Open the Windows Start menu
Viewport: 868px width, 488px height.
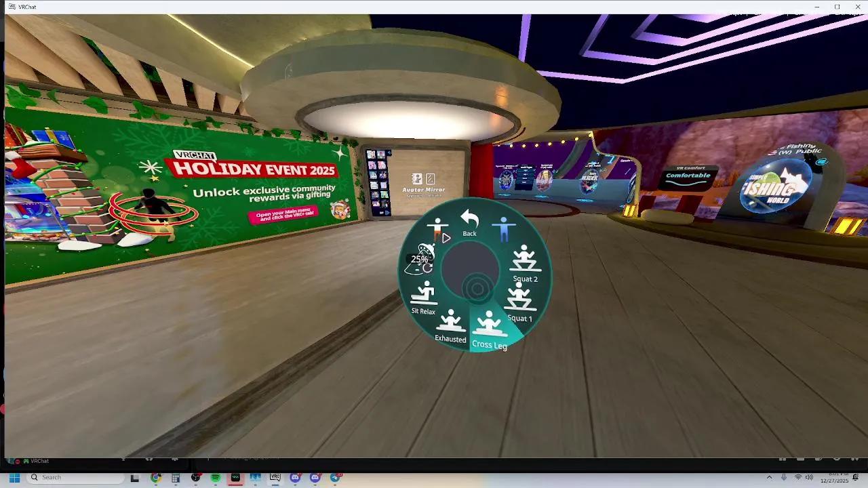[x=14, y=478]
